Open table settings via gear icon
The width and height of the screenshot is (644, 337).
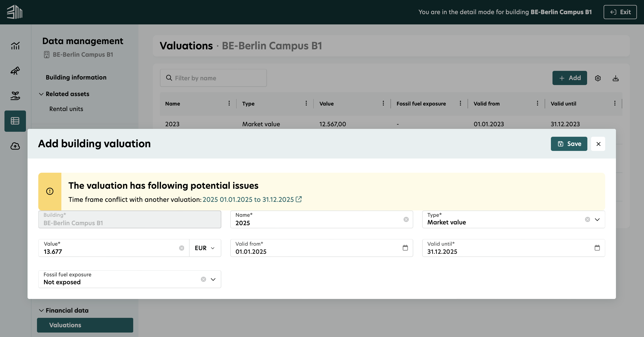tap(598, 78)
